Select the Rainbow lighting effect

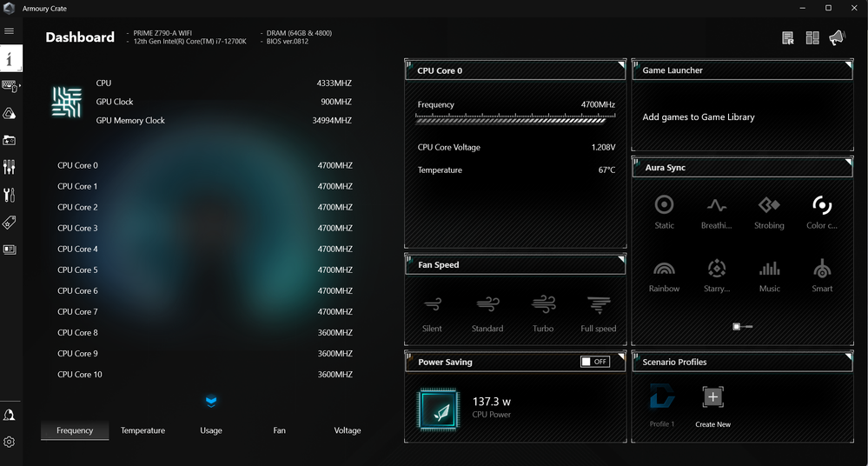coord(665,276)
